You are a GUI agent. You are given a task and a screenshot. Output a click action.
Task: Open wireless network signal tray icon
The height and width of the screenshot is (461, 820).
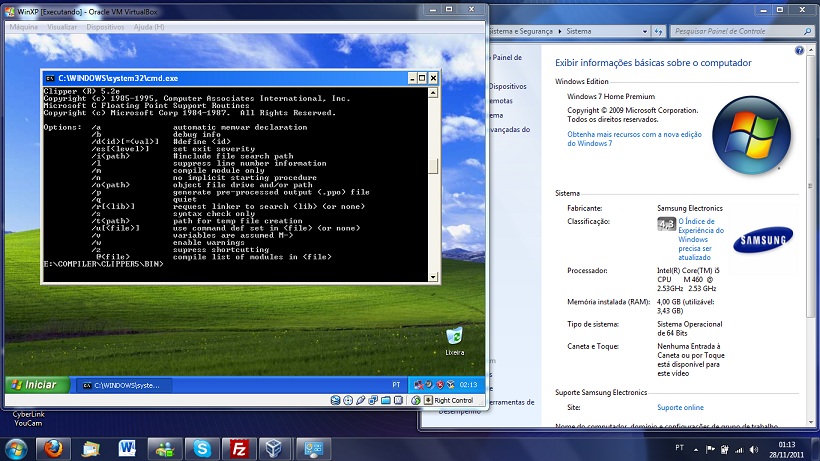739,449
